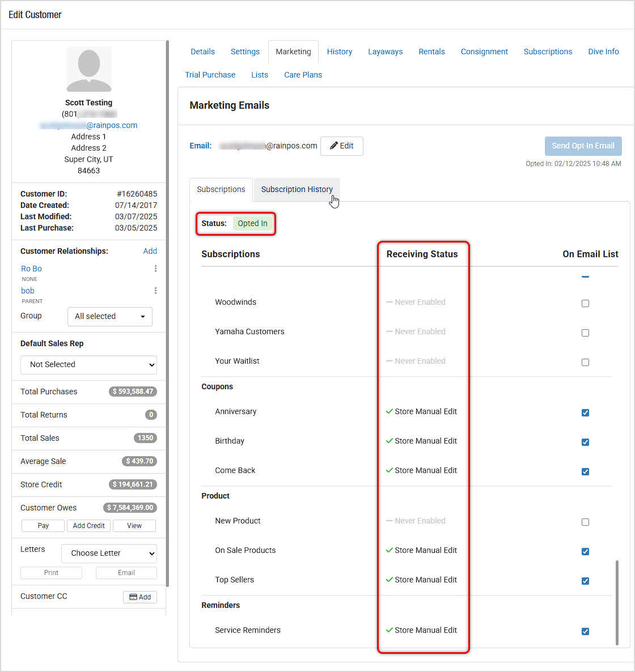Click the customer profile avatar image
Screen dimensions: 635x672
point(89,69)
